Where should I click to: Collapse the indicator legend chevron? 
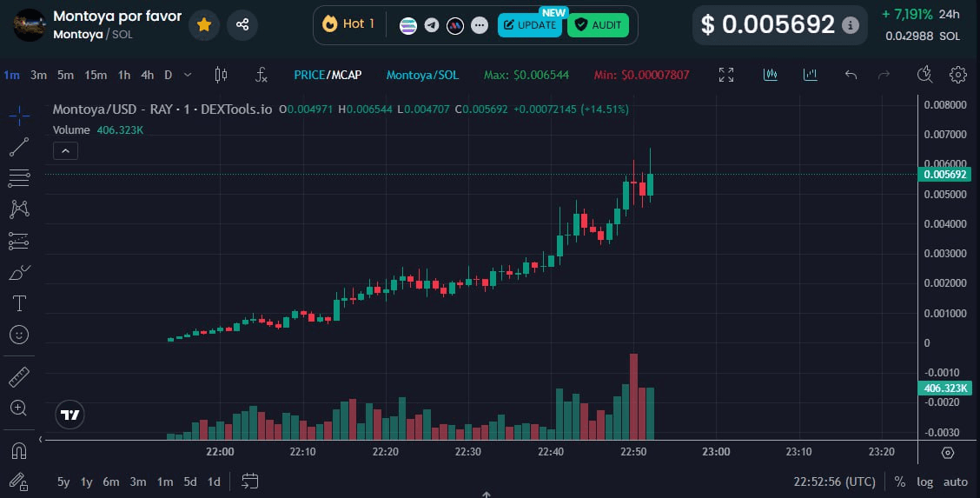[x=65, y=150]
